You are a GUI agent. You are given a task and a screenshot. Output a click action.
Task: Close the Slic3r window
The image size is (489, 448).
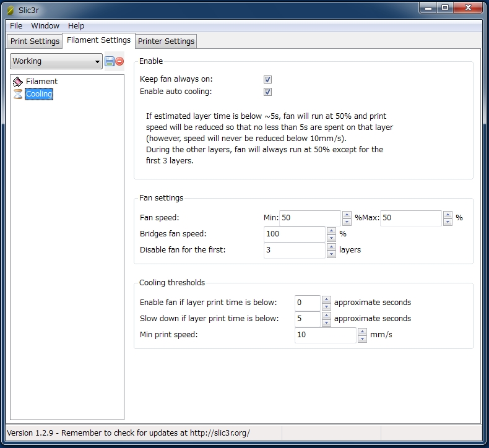pos(468,8)
